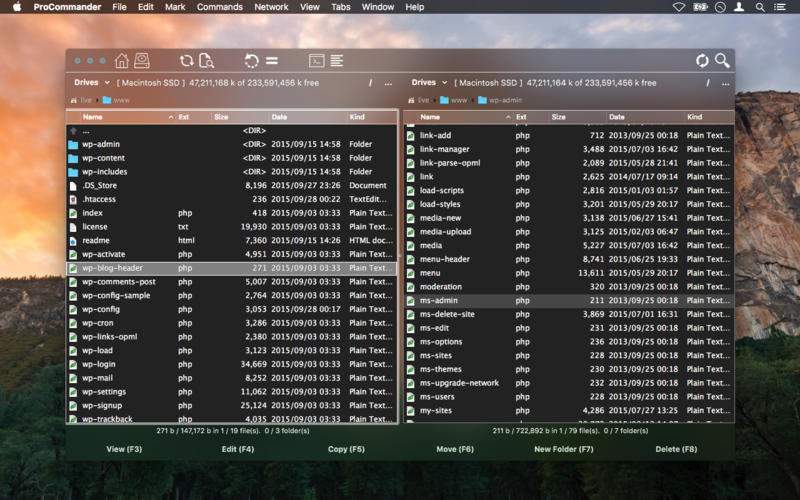Open the find files icon
This screenshot has width=800, height=500.
(207, 61)
